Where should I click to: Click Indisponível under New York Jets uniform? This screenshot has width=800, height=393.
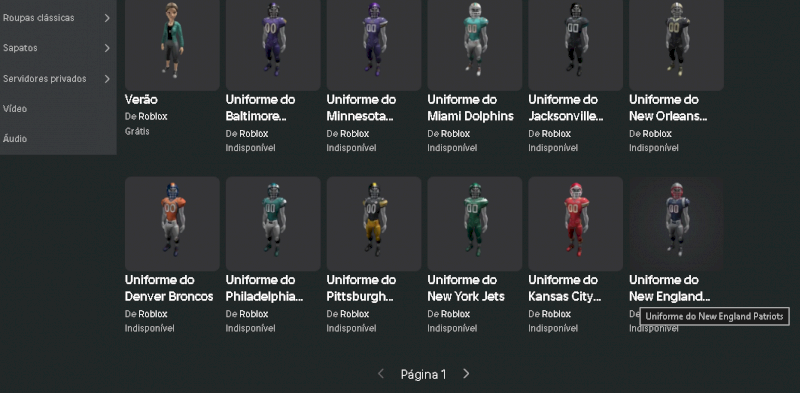point(452,328)
